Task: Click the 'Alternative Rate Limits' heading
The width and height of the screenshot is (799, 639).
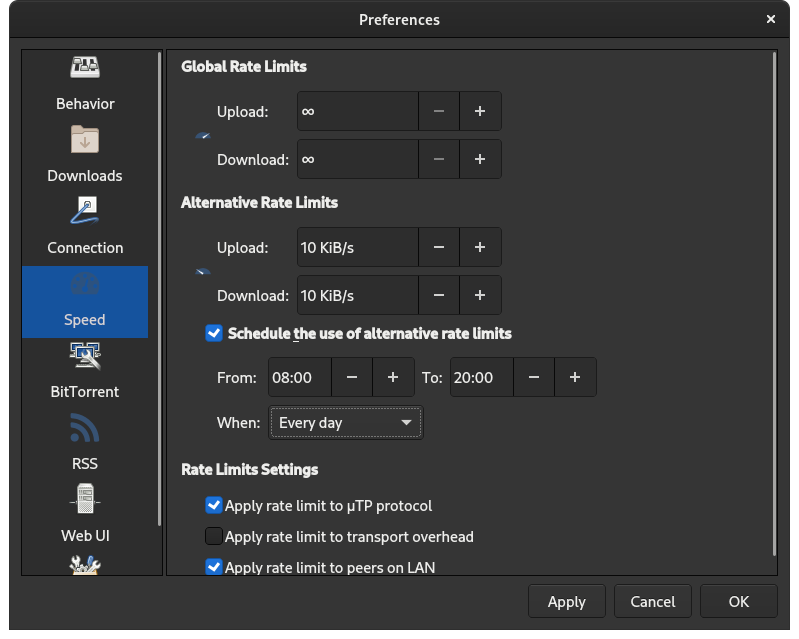Action: tap(259, 203)
